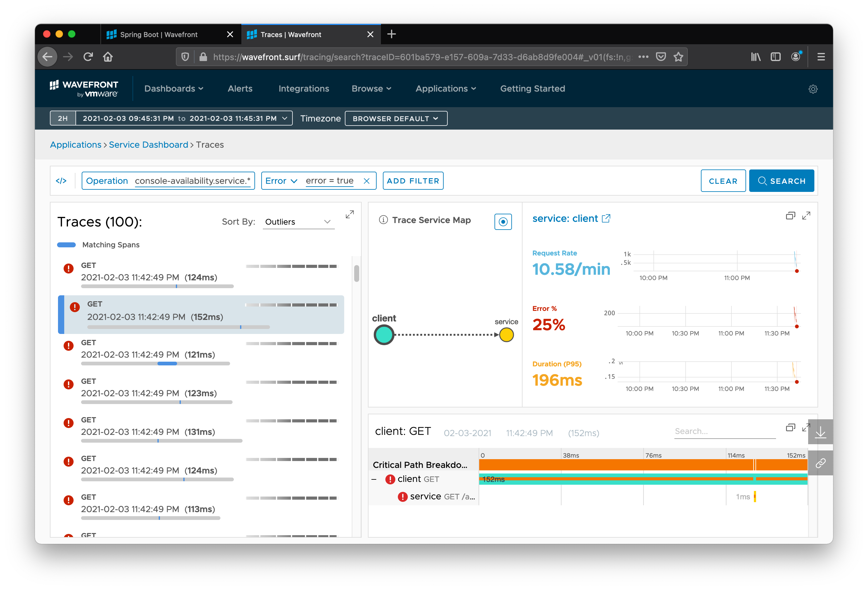The image size is (868, 590).
Task: Click the copy trace link icon
Action: (820, 463)
